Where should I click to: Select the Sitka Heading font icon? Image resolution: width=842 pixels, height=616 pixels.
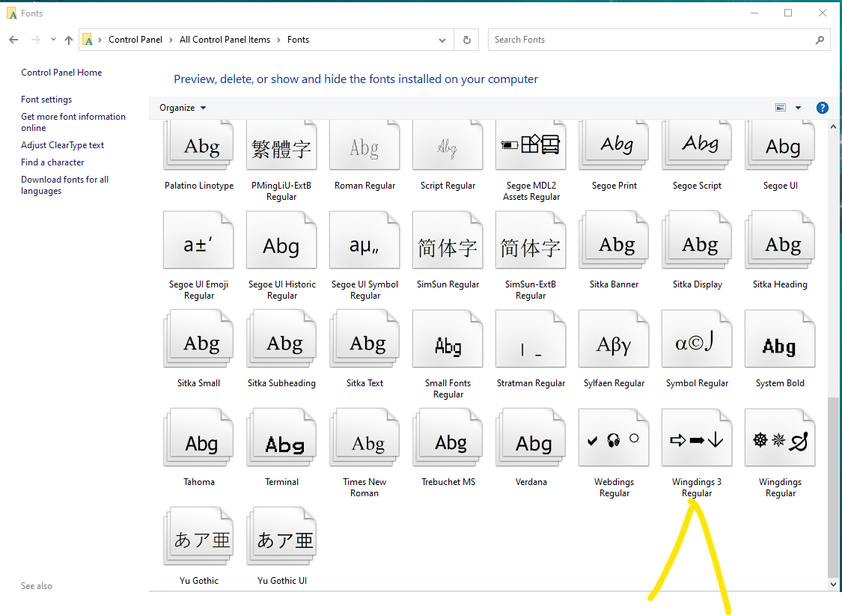780,240
